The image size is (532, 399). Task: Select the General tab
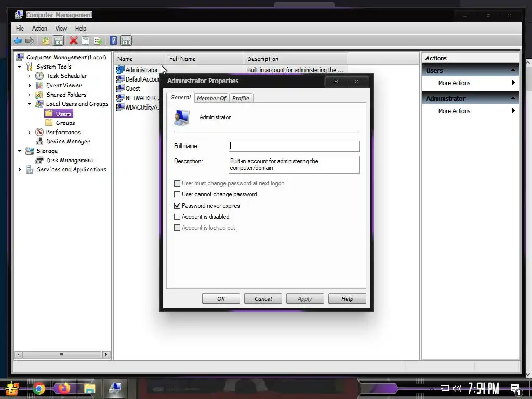tap(180, 97)
